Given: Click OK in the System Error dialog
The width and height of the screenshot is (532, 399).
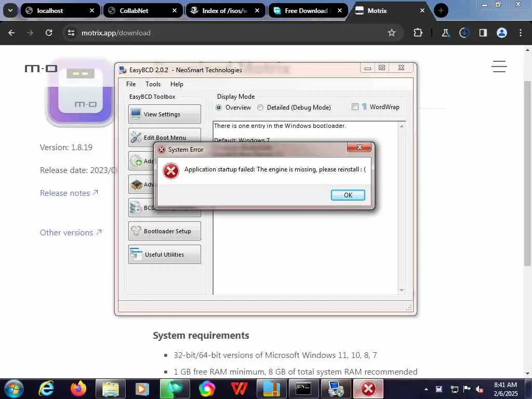Looking at the screenshot, I should [348, 195].
